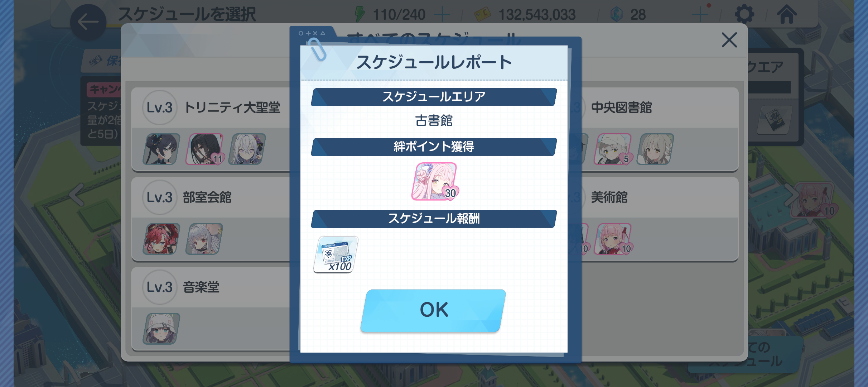
Task: Select 音楽堂 location row
Action: pos(211,309)
